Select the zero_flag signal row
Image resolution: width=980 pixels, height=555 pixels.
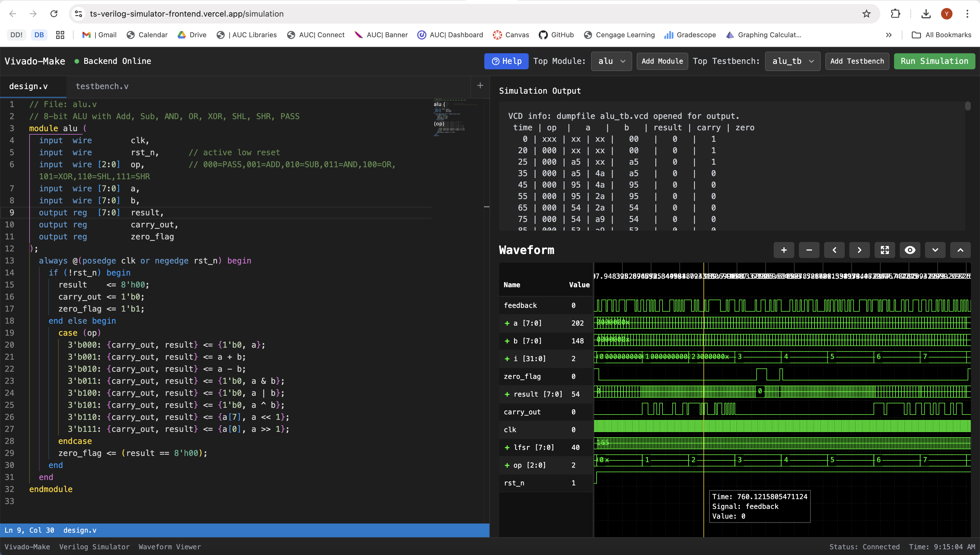tap(546, 376)
